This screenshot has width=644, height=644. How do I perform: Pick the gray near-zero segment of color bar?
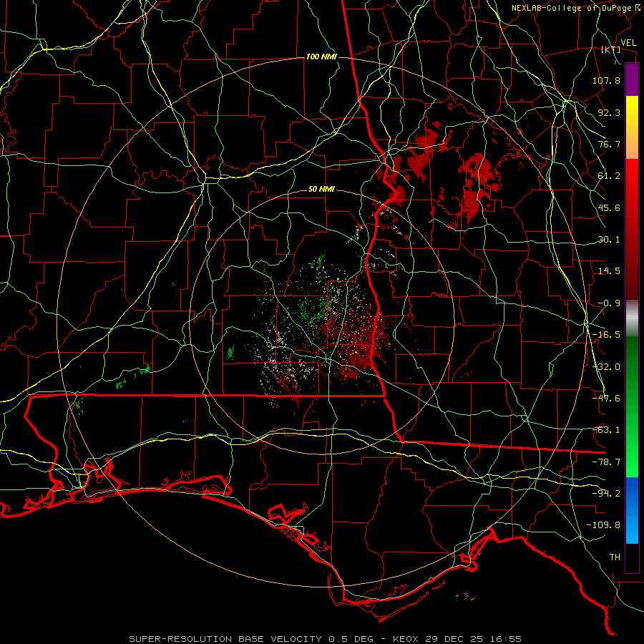coord(632,318)
